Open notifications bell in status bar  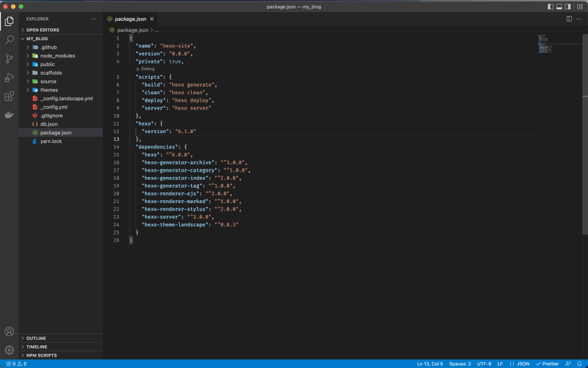579,364
